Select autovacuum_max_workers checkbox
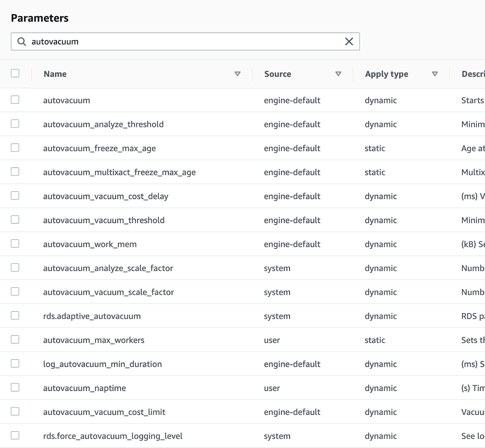The height and width of the screenshot is (448, 485). pyautogui.click(x=15, y=339)
